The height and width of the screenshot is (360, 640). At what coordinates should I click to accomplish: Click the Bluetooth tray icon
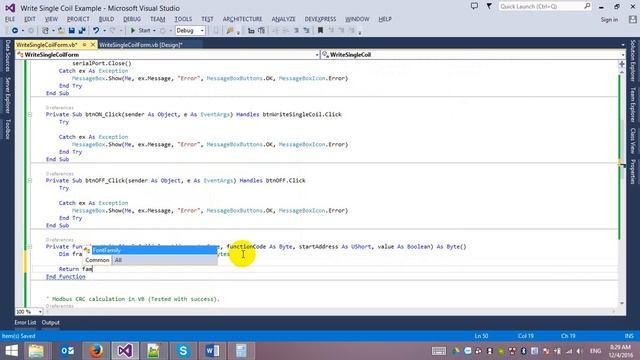[523, 351]
